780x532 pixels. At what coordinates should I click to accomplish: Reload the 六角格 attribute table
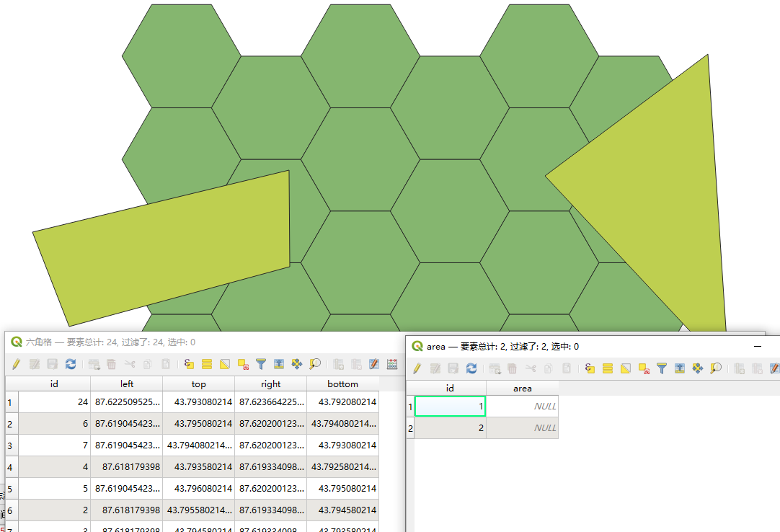71,365
